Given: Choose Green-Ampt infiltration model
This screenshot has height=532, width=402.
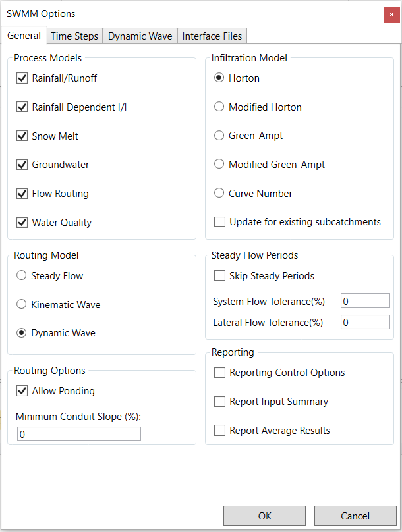Looking at the screenshot, I should 219,136.
